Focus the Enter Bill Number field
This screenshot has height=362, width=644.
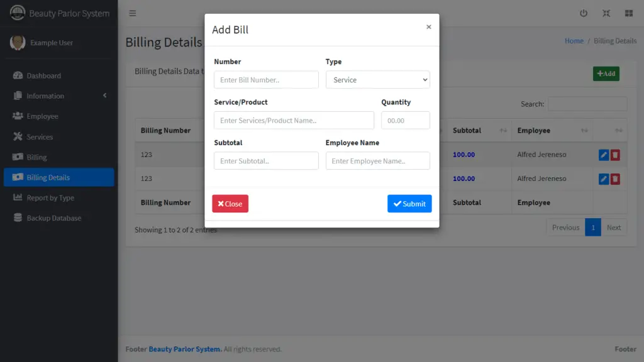pos(265,80)
